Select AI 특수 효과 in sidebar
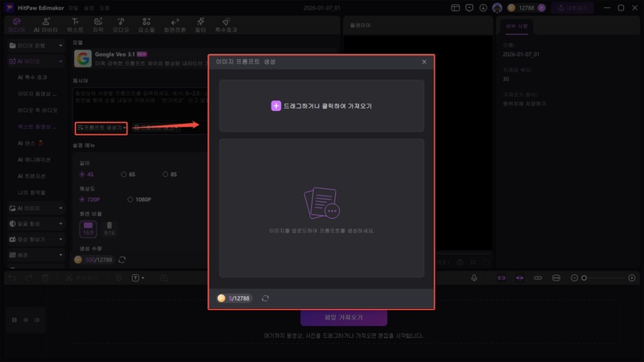 tap(32, 77)
